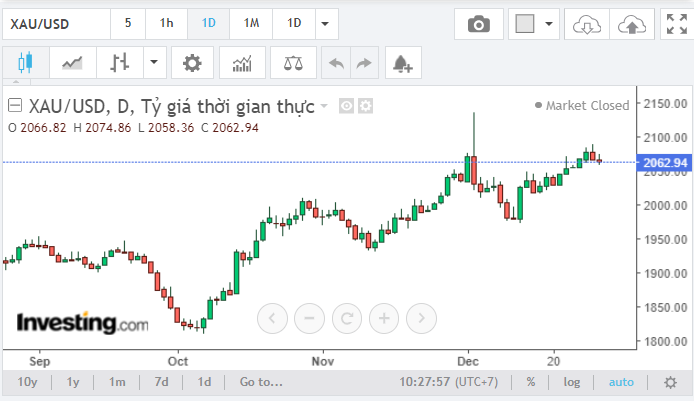Toggle fullscreen chart mode
Viewport: 694px width, 403px height.
[677, 24]
